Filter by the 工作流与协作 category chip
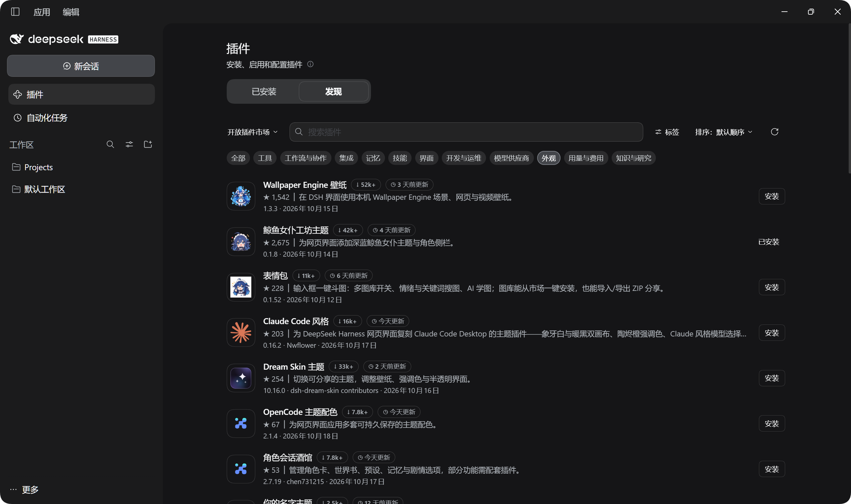The width and height of the screenshot is (851, 504). (x=305, y=158)
